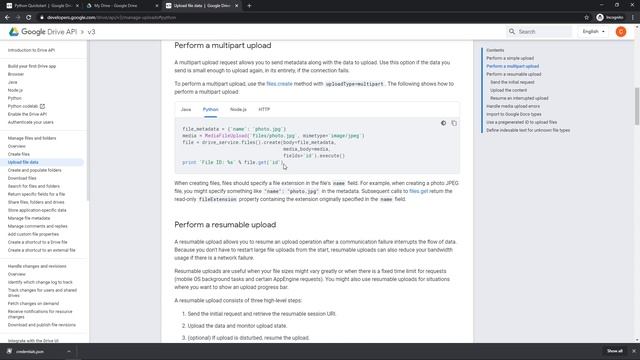
Task: Open Create files in sidebar
Action: pos(19,154)
